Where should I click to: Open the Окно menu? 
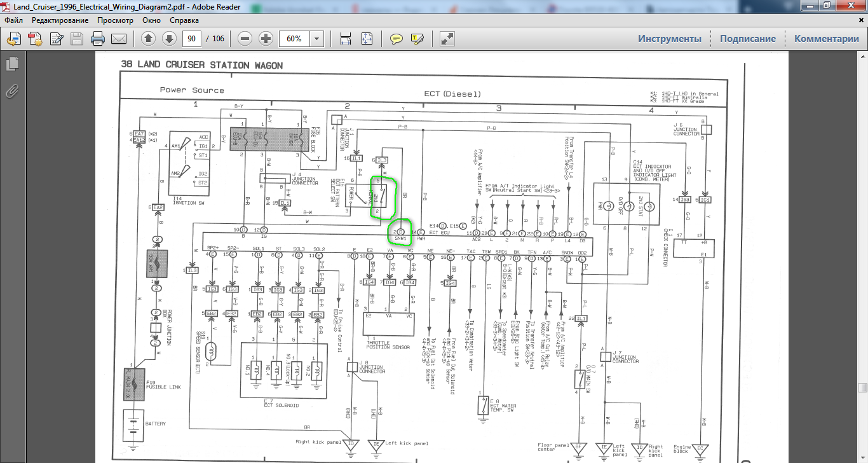pyautogui.click(x=151, y=20)
